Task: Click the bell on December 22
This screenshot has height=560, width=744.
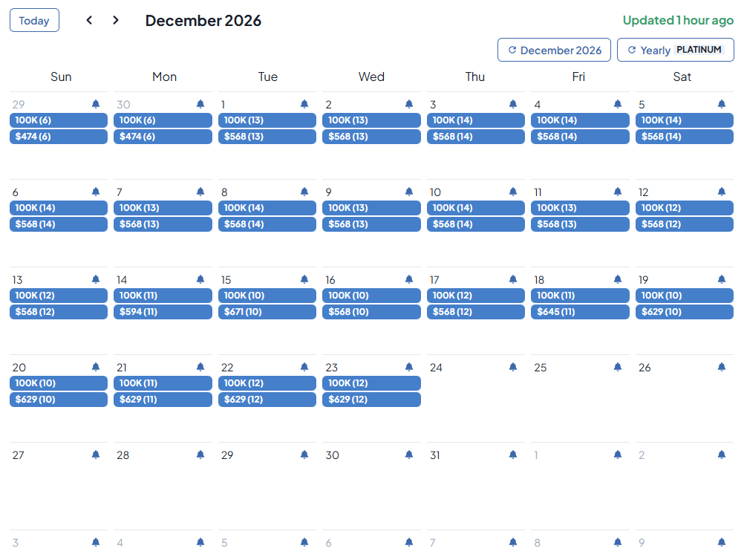Action: tap(304, 367)
